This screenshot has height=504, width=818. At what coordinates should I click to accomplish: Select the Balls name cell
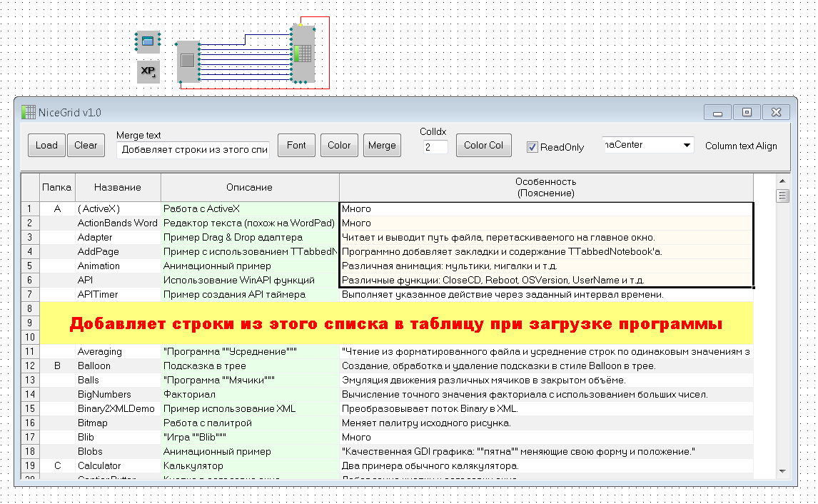point(118,380)
